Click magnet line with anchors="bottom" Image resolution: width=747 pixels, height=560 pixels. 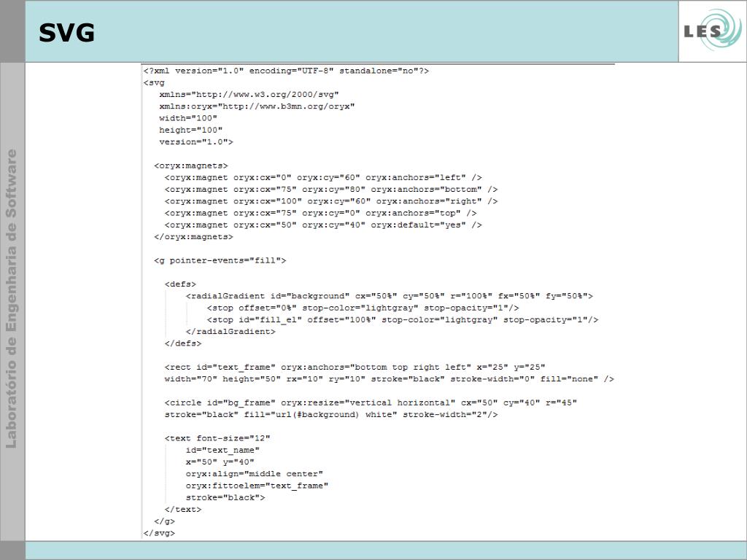(x=331, y=190)
